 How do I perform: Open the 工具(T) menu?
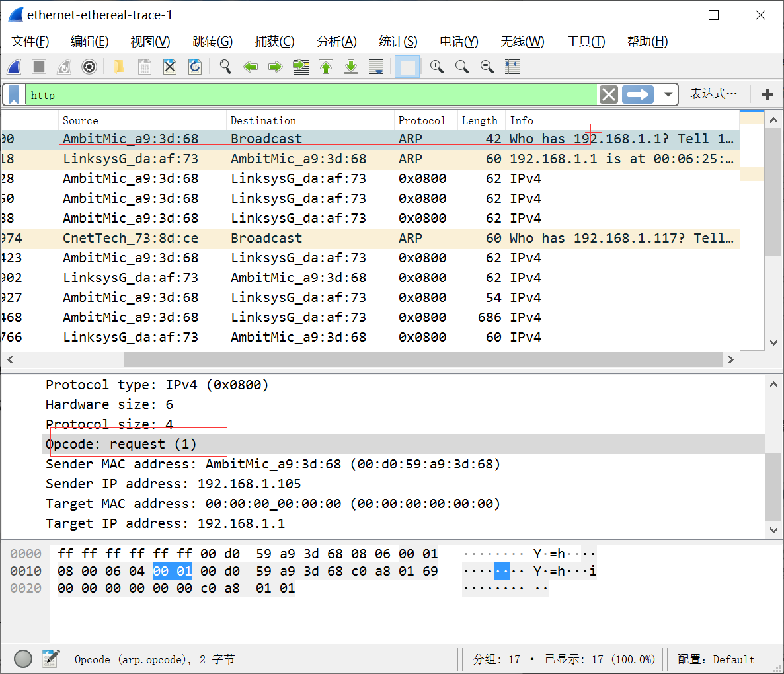coord(586,42)
